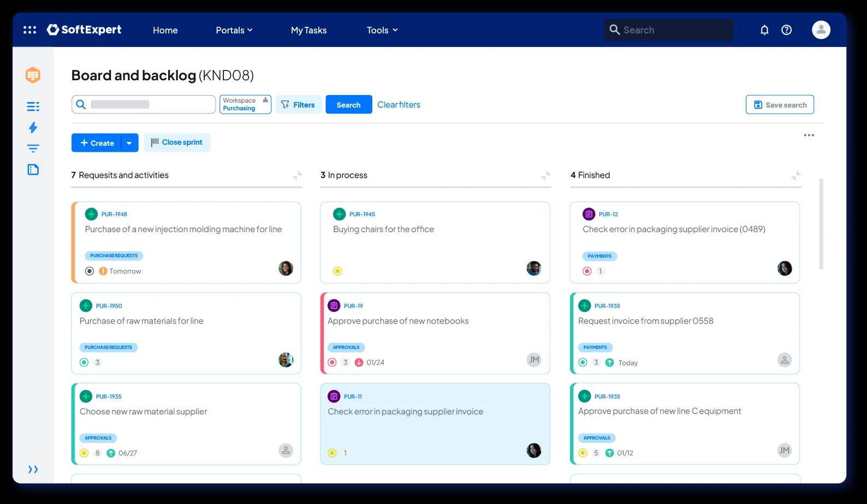Open the help question mark icon

click(x=786, y=30)
